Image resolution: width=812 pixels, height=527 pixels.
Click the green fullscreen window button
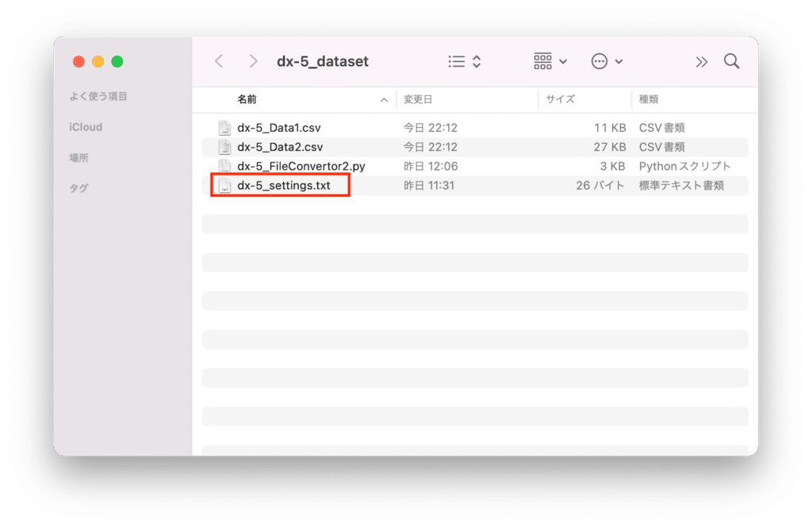click(x=117, y=62)
